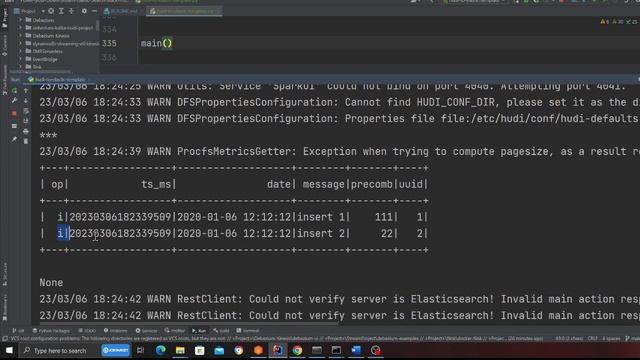Toggle scroll to end of console output

tap(26, 121)
